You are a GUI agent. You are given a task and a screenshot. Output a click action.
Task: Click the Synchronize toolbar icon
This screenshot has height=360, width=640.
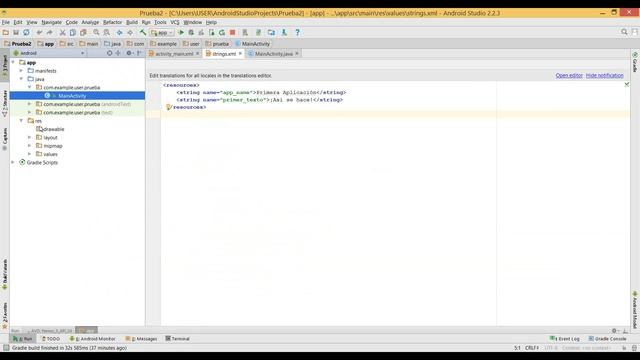26,32
